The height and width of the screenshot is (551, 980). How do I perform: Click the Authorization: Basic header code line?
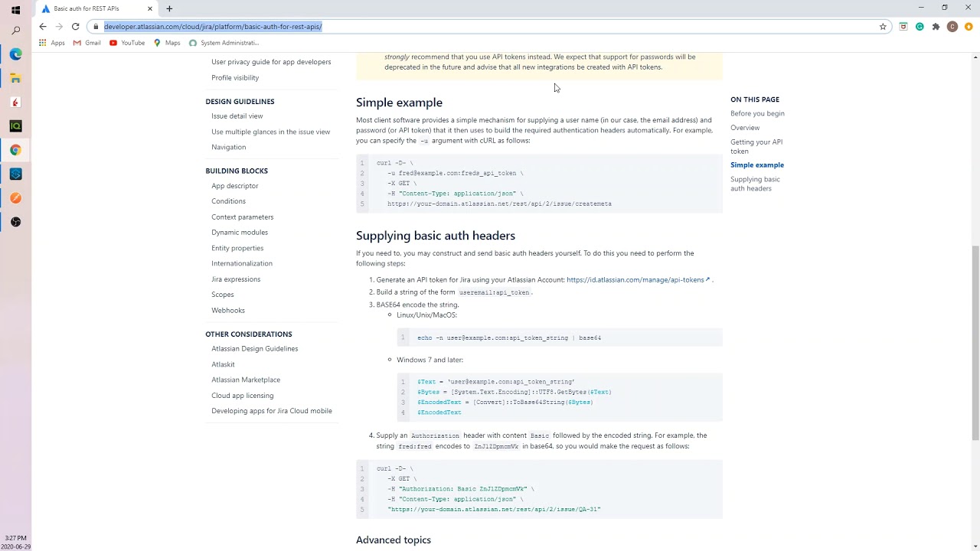point(460,488)
